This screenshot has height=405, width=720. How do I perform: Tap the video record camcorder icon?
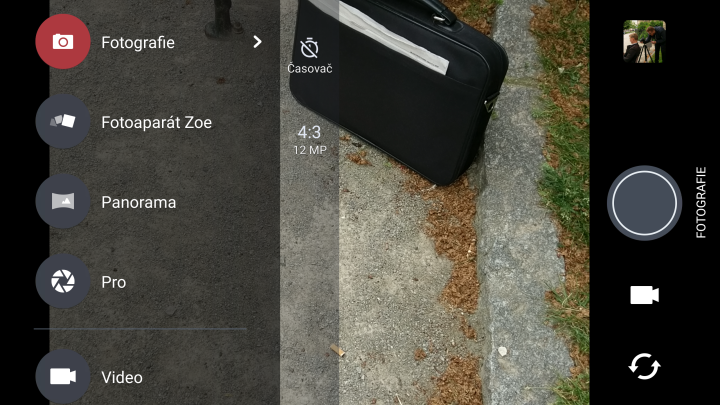coord(644,295)
